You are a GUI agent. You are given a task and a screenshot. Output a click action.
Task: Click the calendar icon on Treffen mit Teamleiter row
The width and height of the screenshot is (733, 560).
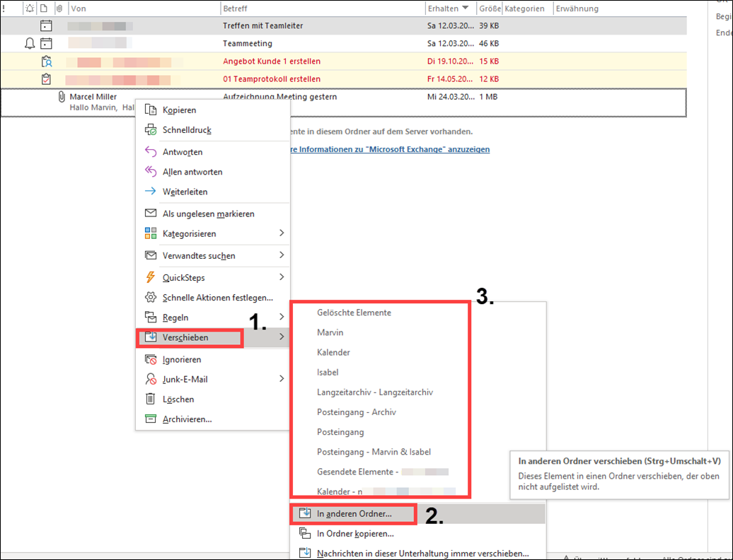click(46, 25)
